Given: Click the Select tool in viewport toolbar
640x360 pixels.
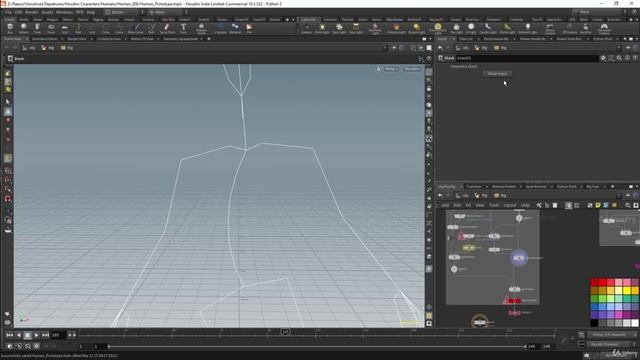Looking at the screenshot, I should coord(8,102).
